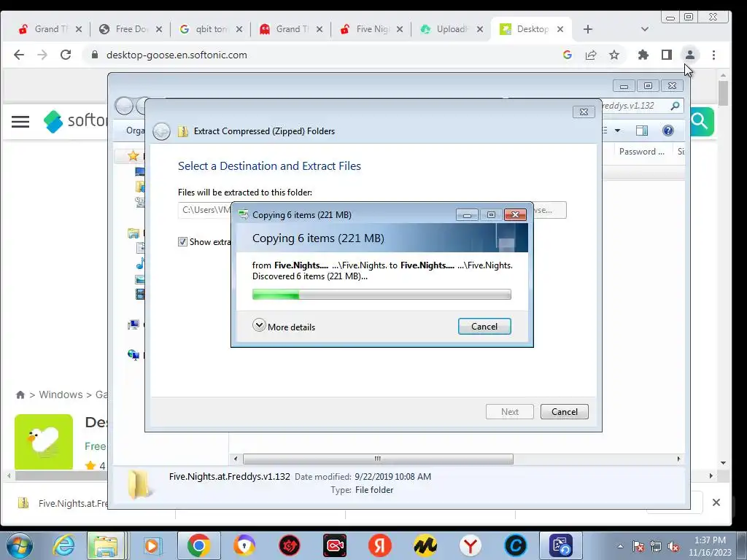Click Explorer horizontal scrollbar thumb
Image resolution: width=747 pixels, height=560 pixels.
tap(378, 459)
